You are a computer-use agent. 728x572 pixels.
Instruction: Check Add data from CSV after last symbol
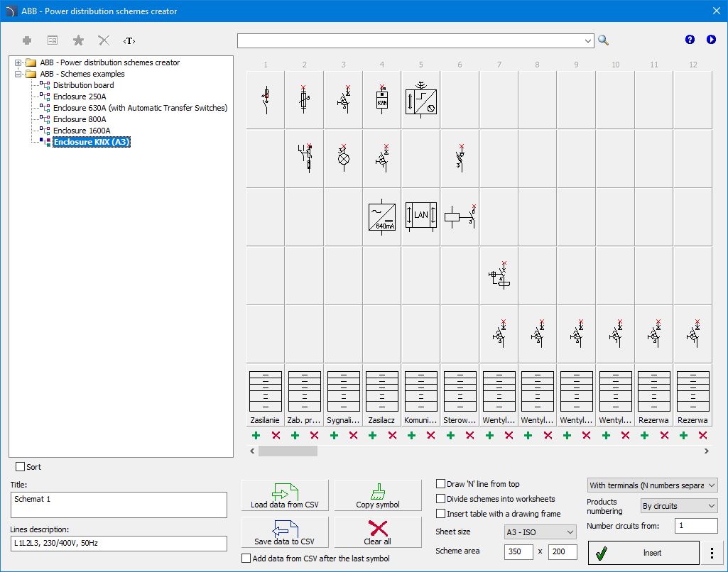(x=246, y=559)
